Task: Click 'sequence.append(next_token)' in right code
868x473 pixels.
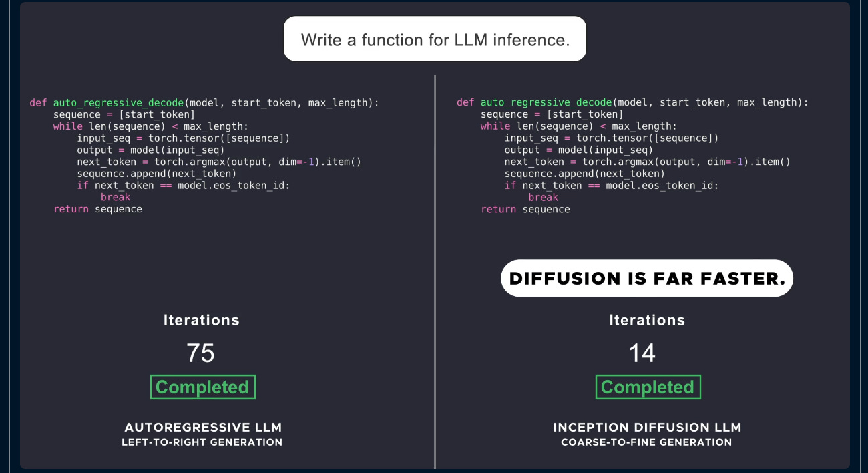Action: (585, 174)
